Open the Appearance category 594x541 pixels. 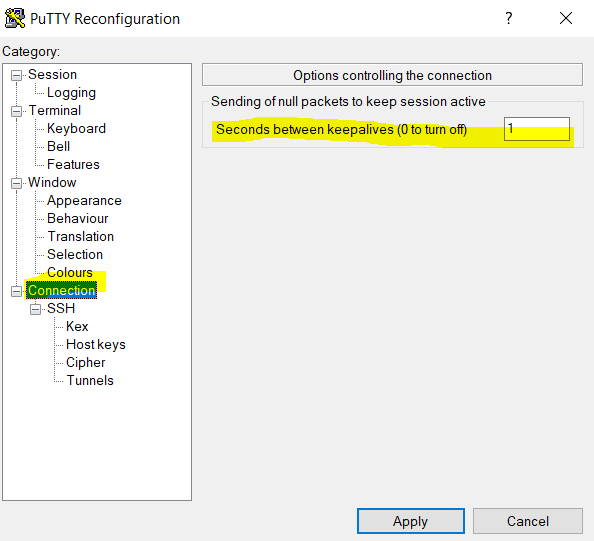click(84, 201)
